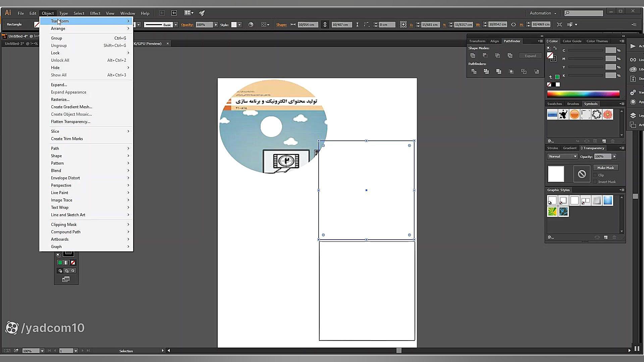
Task: Open the Libraries panel icon
Action: 633,69
